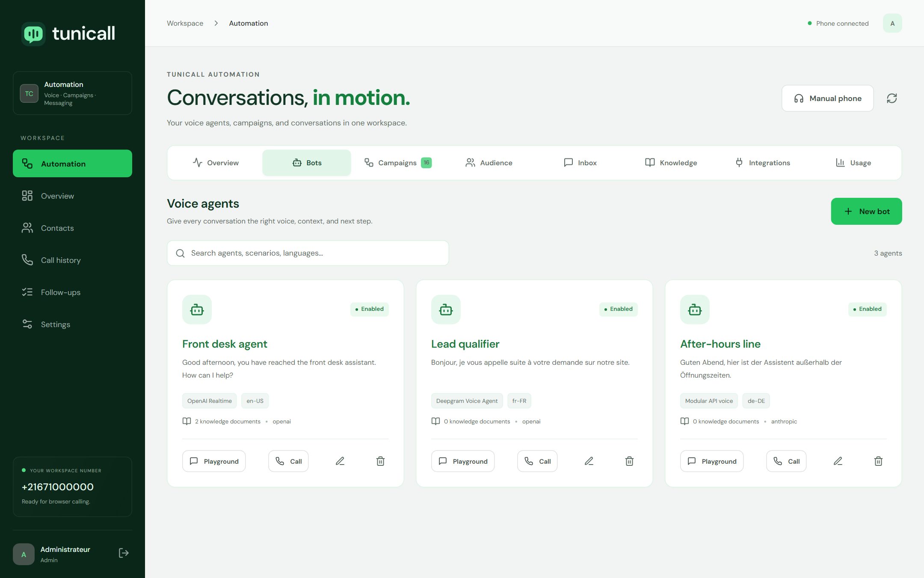Click the Administrateur avatar in sidebar footer
Screen dimensions: 924x578
click(x=24, y=554)
